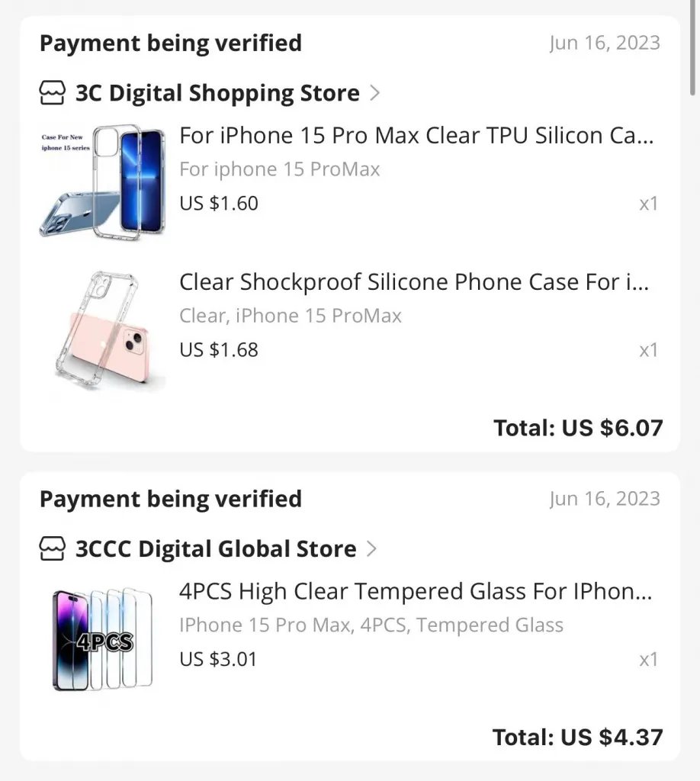Click the 'Total: US $6.07' order total
Viewport: 700px width, 781px height.
click(x=578, y=428)
